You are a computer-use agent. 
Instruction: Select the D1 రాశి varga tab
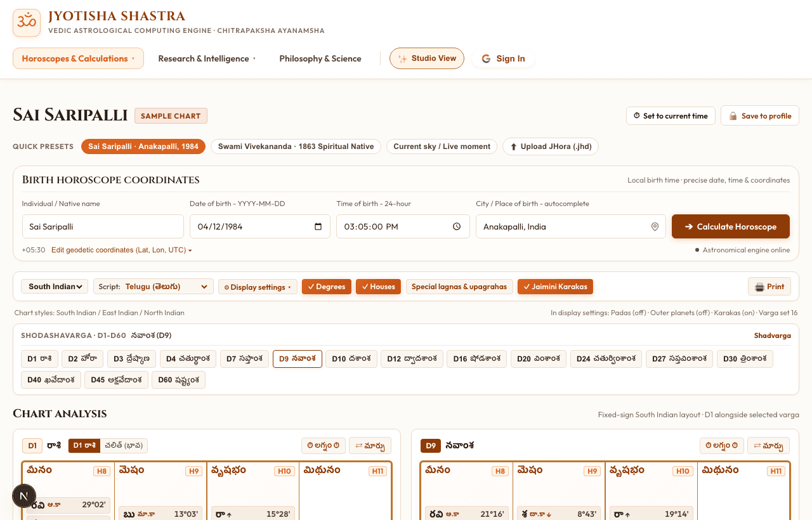coord(39,359)
